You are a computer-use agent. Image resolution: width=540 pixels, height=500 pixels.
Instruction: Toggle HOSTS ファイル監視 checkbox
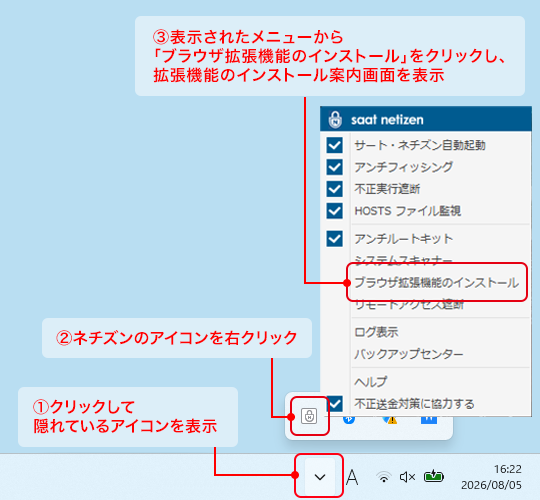(334, 211)
